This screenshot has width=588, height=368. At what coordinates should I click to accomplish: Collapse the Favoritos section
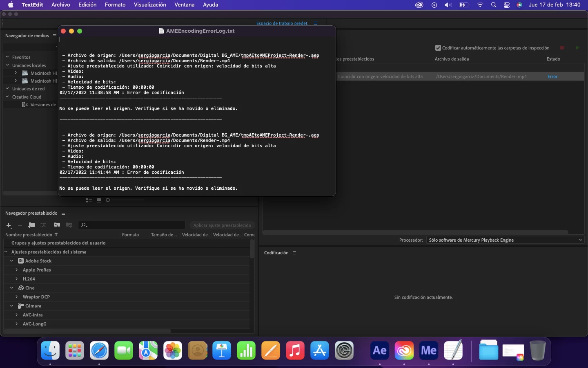[x=7, y=57]
